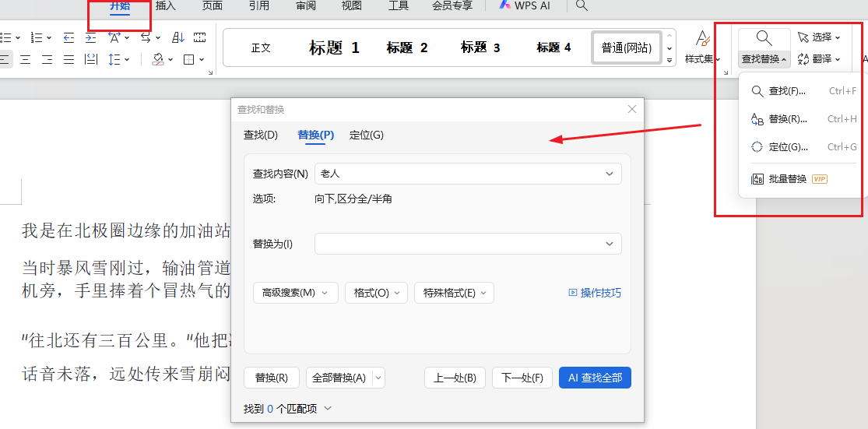Open the 会员专享 tab
The height and width of the screenshot is (429, 868).
(453, 6)
